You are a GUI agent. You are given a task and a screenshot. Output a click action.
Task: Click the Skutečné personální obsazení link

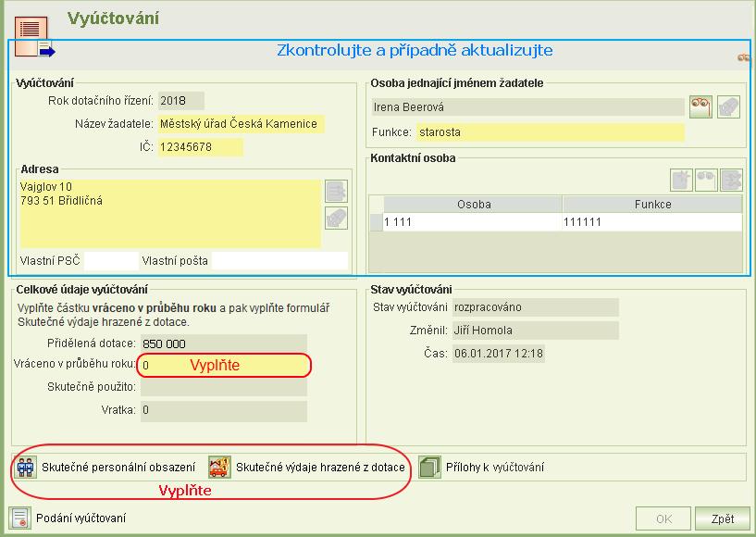pos(118,467)
